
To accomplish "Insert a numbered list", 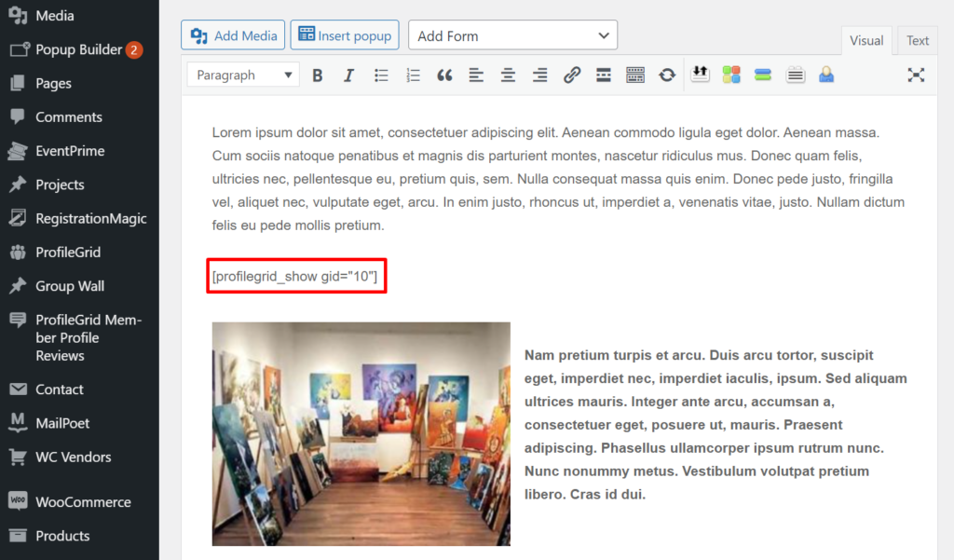I will point(413,75).
